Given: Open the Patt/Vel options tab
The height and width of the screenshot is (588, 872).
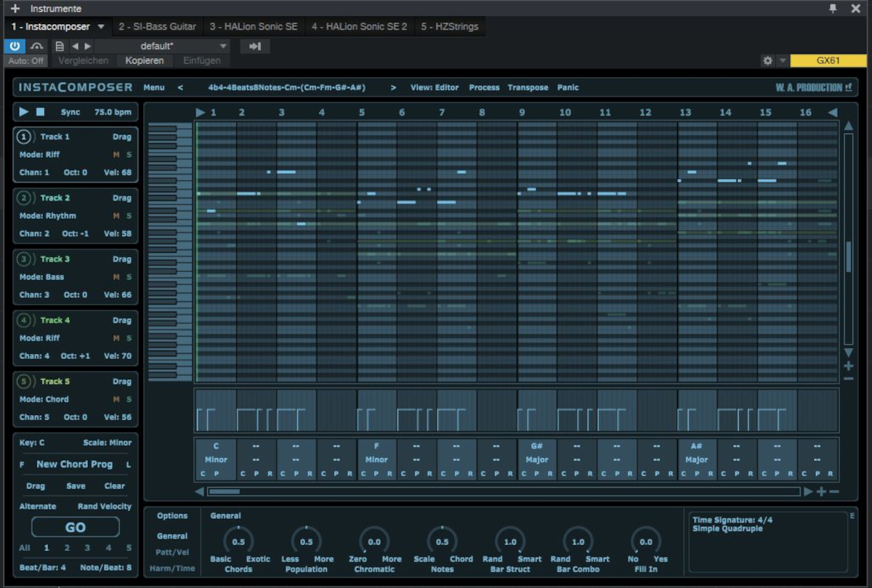Looking at the screenshot, I should [x=172, y=552].
